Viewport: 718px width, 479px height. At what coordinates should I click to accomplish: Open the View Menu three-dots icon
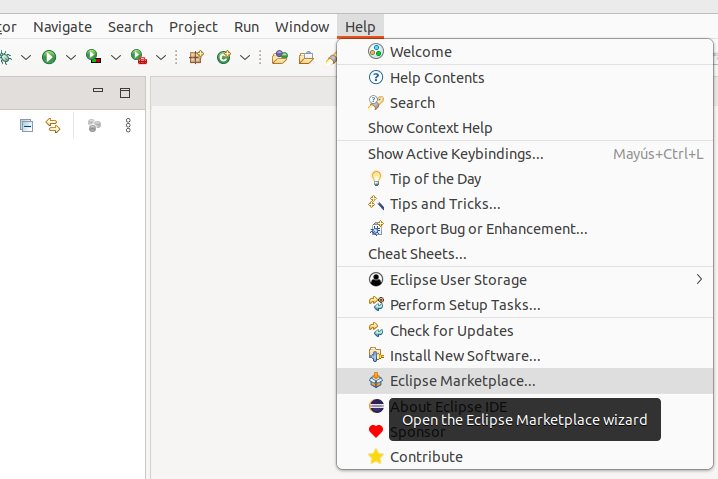[x=128, y=125]
